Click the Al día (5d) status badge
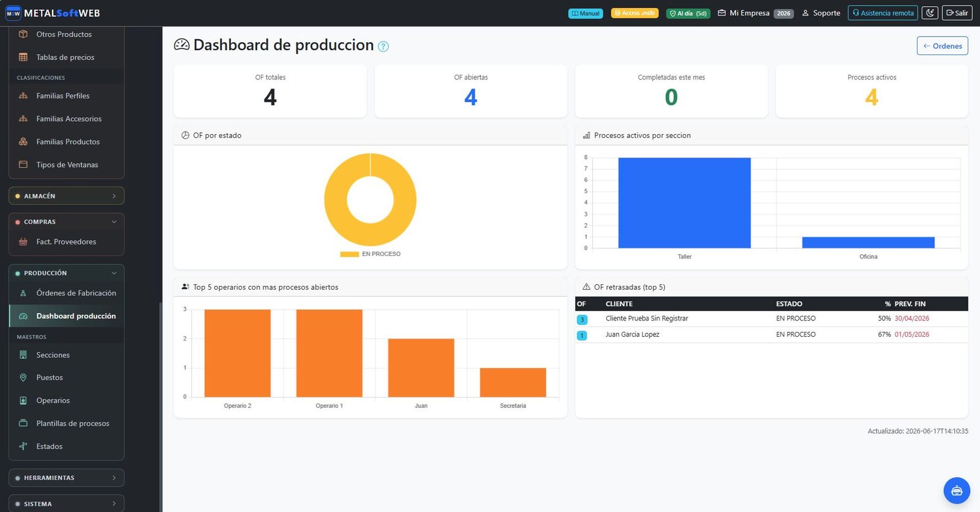980x512 pixels. pyautogui.click(x=688, y=13)
